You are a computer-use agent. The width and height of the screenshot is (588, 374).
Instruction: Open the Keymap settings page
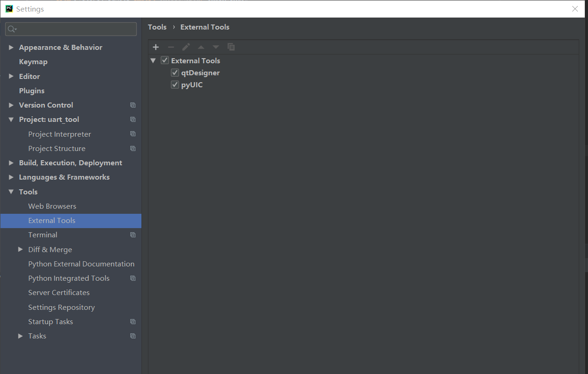pyautogui.click(x=33, y=62)
